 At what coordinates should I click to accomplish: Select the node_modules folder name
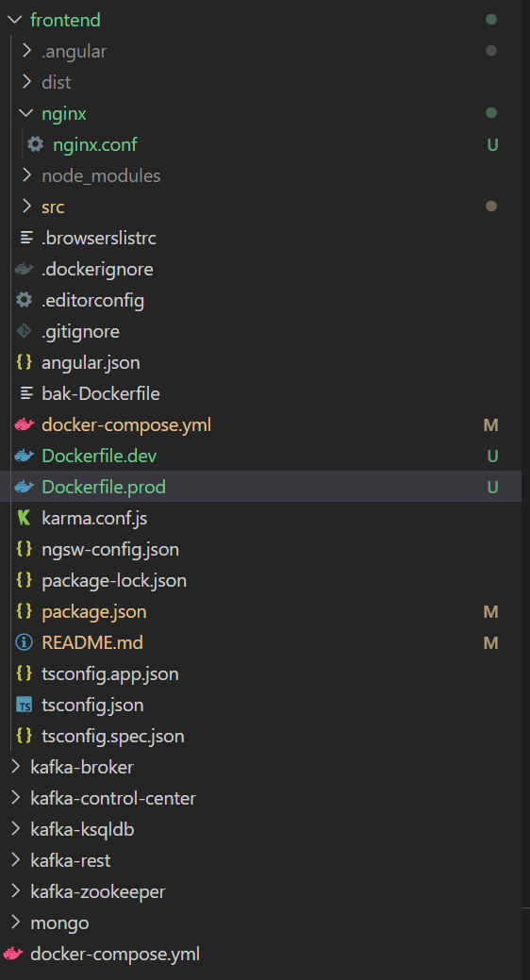pyautogui.click(x=101, y=175)
